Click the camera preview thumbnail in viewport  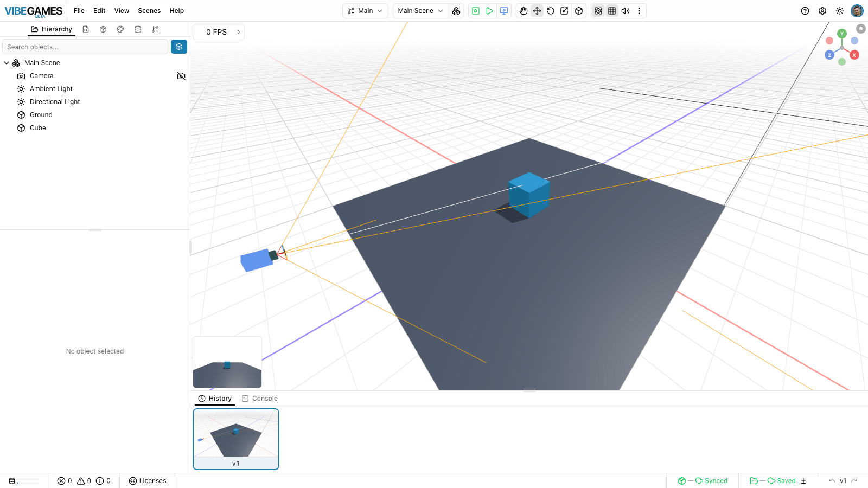point(227,362)
